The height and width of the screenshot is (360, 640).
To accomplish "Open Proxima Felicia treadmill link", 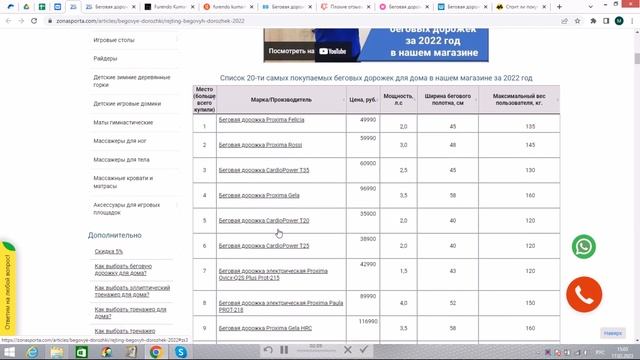I will 261,120.
